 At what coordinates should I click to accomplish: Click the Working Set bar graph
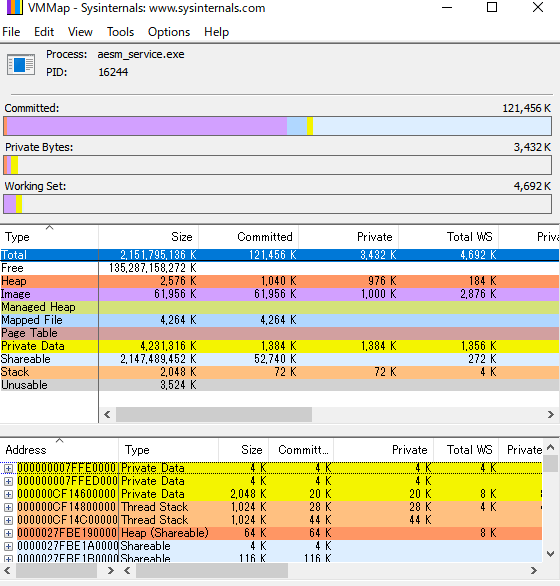(277, 204)
